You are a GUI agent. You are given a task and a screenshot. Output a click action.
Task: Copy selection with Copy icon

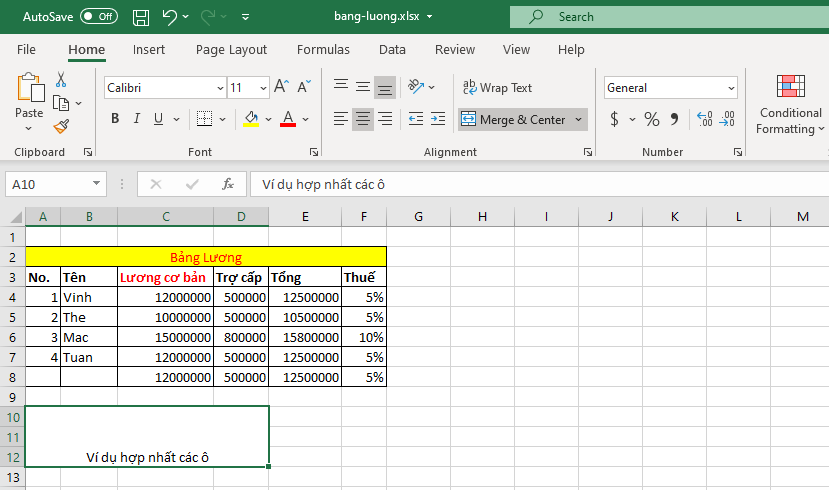tap(61, 103)
